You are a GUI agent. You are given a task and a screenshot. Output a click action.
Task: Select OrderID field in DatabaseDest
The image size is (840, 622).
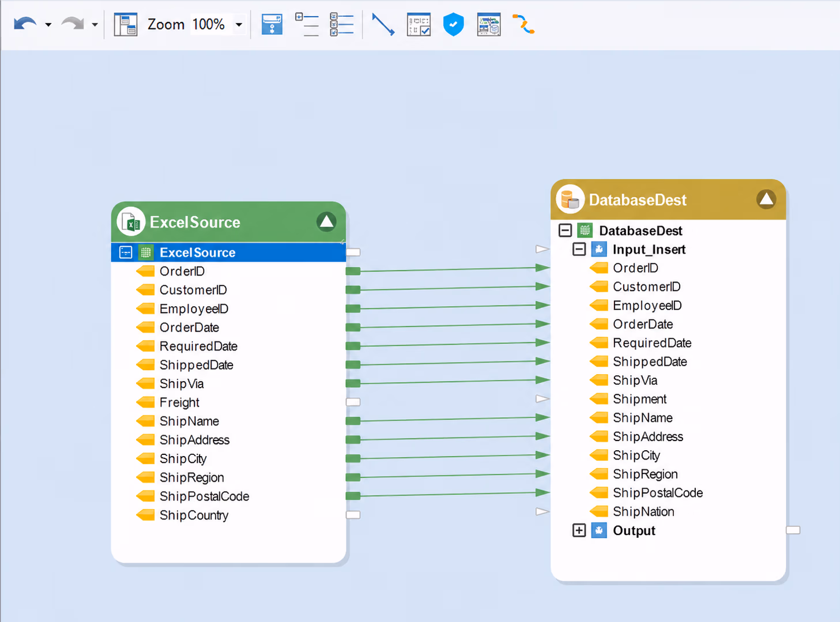click(x=635, y=268)
